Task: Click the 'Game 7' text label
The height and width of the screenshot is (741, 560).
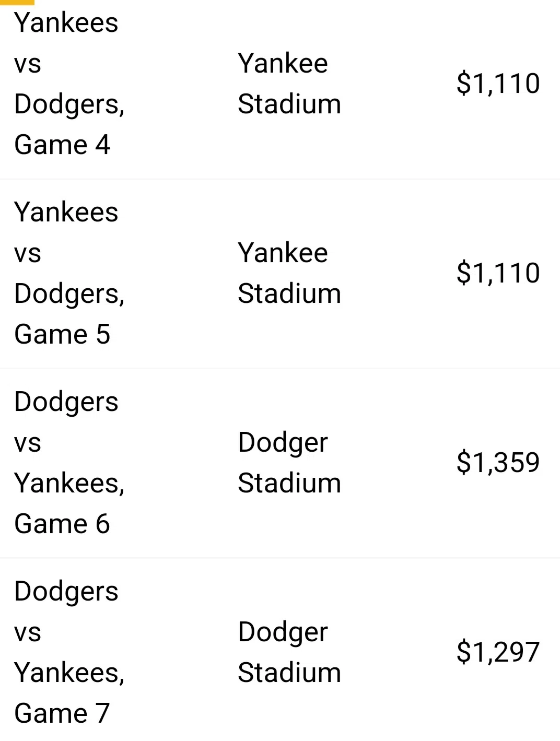Action: click(x=62, y=713)
